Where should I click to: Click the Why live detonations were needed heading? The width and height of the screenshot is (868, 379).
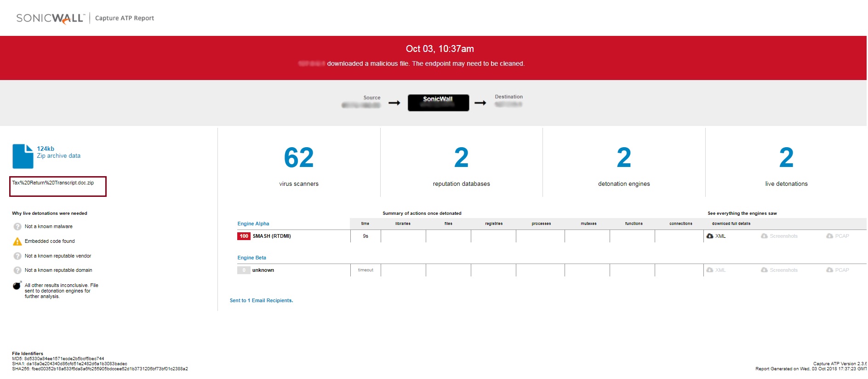coord(50,213)
